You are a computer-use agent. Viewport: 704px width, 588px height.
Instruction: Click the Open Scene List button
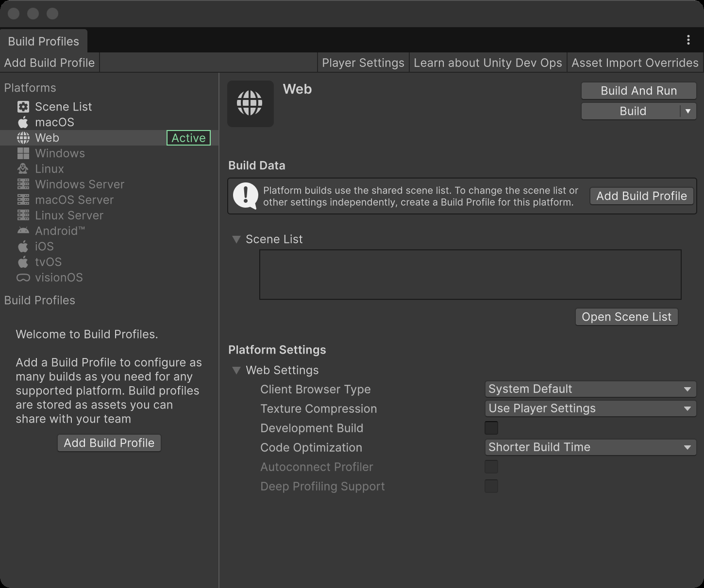[x=627, y=317]
